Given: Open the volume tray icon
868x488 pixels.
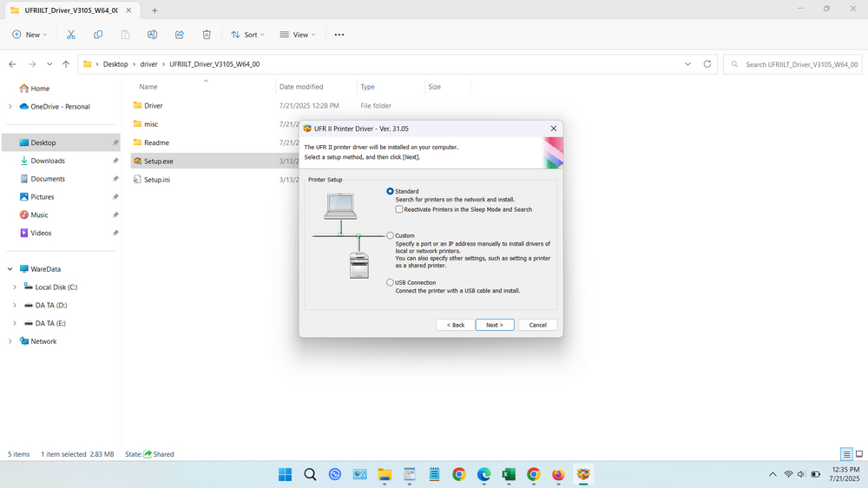Looking at the screenshot, I should point(801,474).
